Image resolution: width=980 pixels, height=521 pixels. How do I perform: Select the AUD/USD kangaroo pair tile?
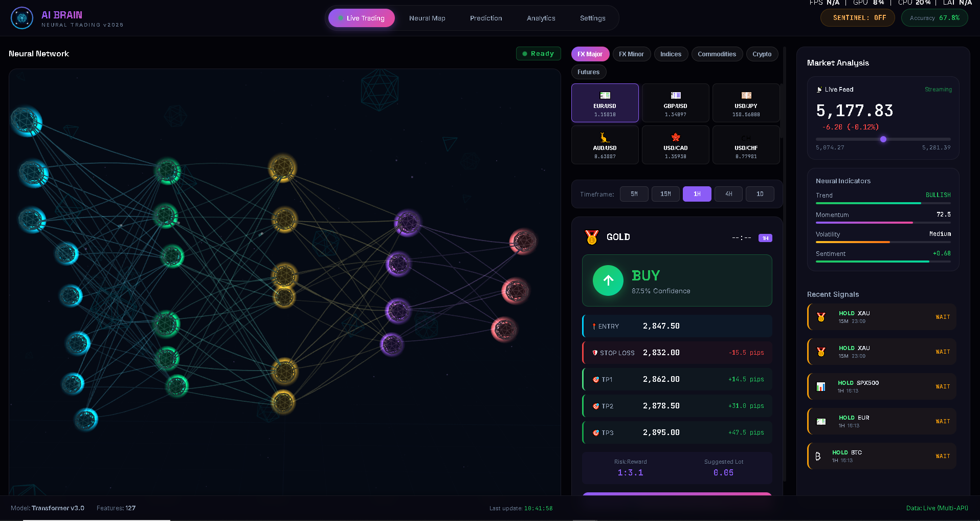(x=605, y=145)
